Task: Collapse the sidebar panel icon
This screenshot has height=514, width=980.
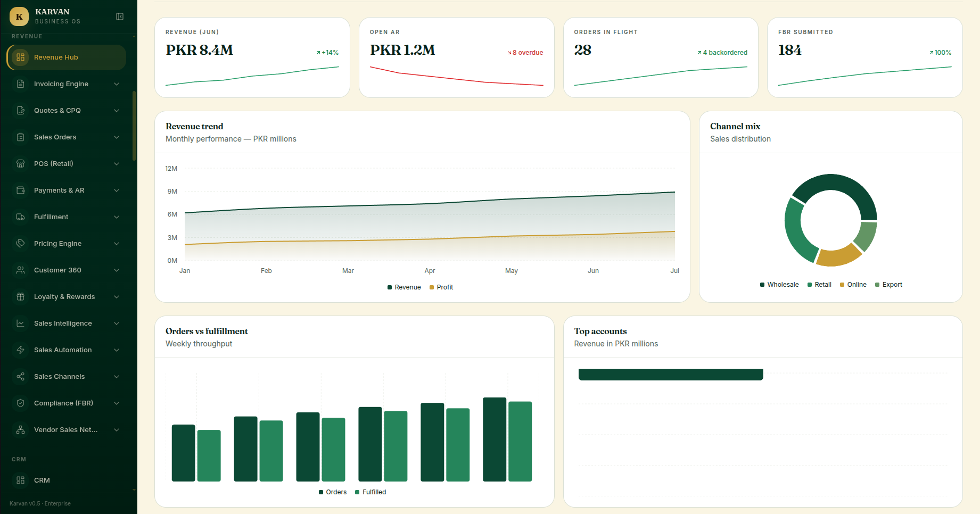Action: (120, 16)
